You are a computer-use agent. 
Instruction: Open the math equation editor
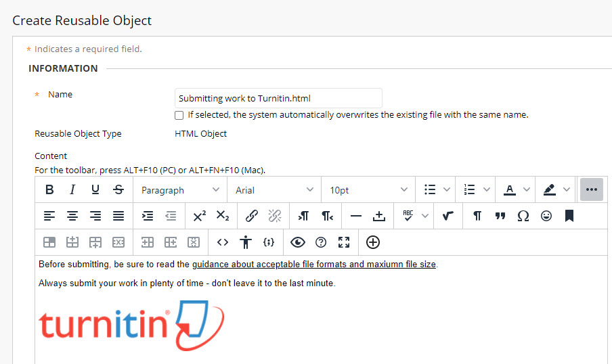(447, 216)
